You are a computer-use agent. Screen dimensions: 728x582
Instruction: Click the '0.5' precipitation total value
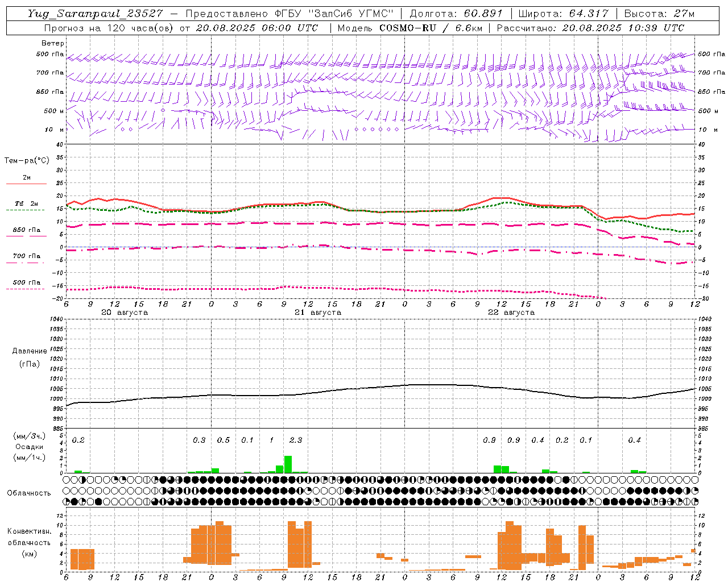tap(223, 440)
